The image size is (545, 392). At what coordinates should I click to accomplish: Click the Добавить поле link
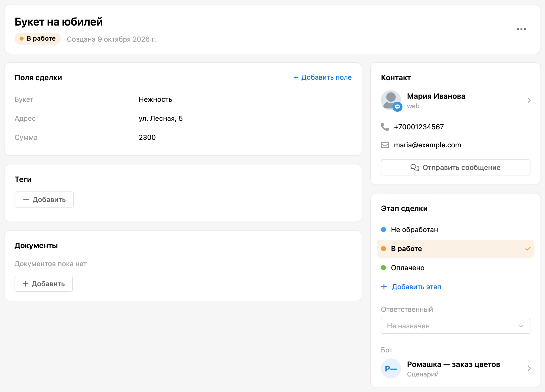click(323, 77)
